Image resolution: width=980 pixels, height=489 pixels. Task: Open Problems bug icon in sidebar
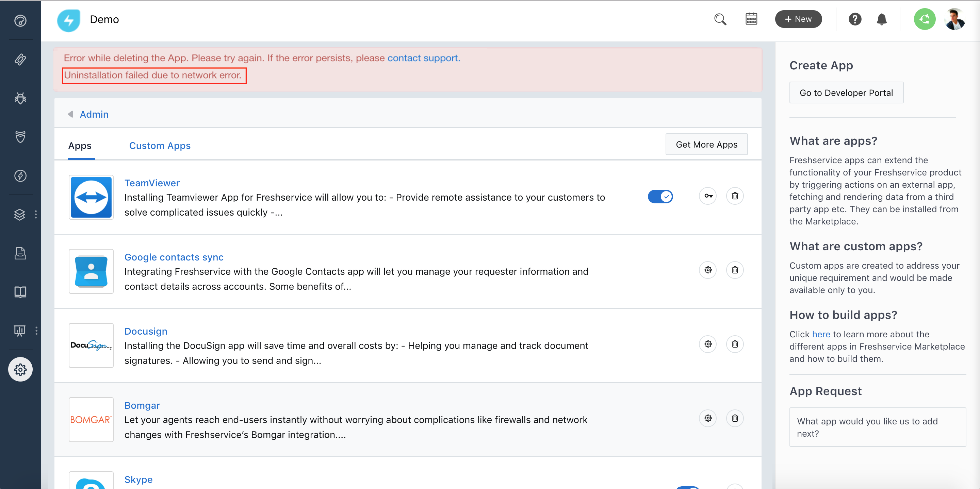point(20,98)
